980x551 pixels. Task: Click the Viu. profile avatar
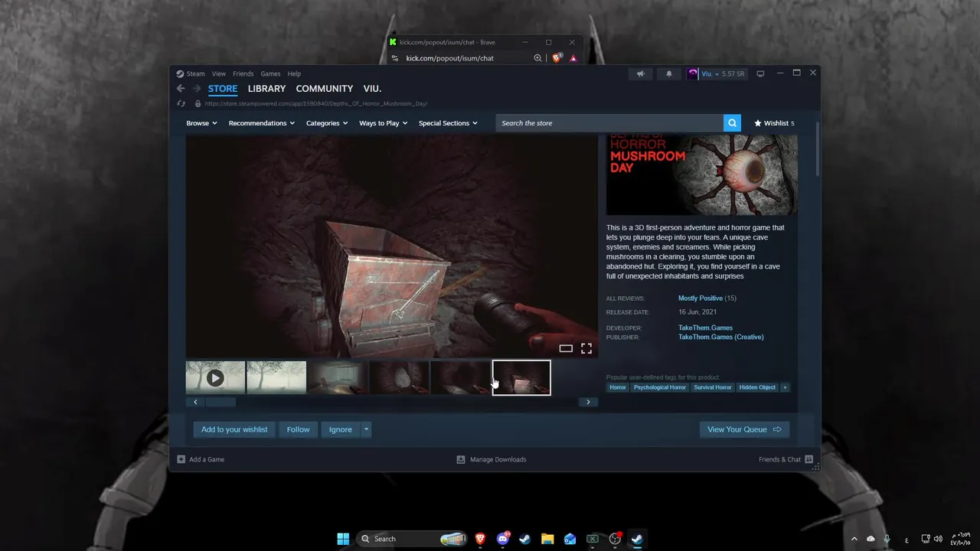click(x=693, y=74)
